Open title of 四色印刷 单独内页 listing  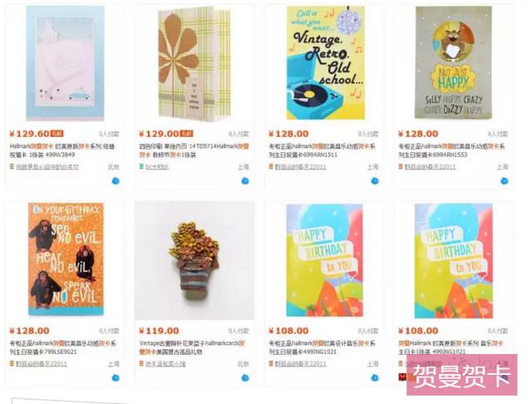[194, 150]
